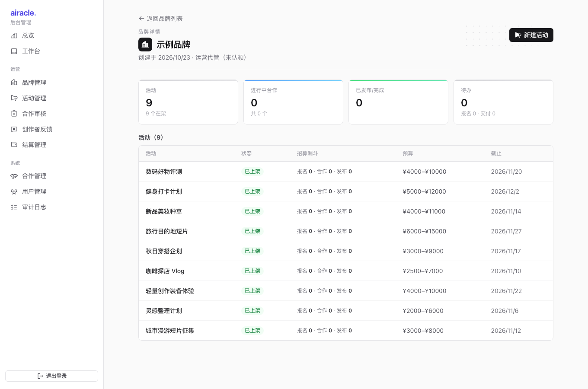Viewport: 588px width, 389px height.
Task: Click the 总览 bar chart icon
Action: pos(14,35)
